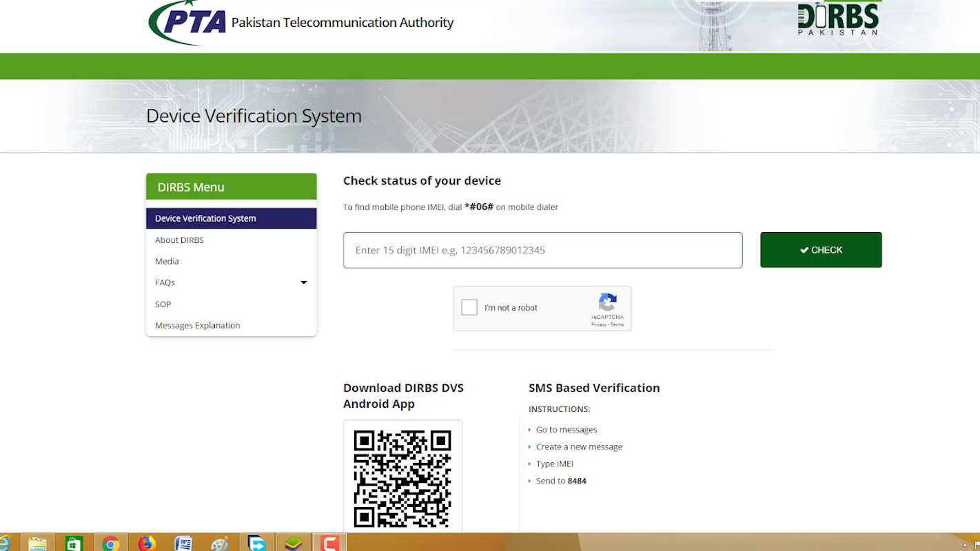Open Google Chrome from the taskbar
Image resolution: width=980 pixels, height=551 pixels.
click(110, 543)
